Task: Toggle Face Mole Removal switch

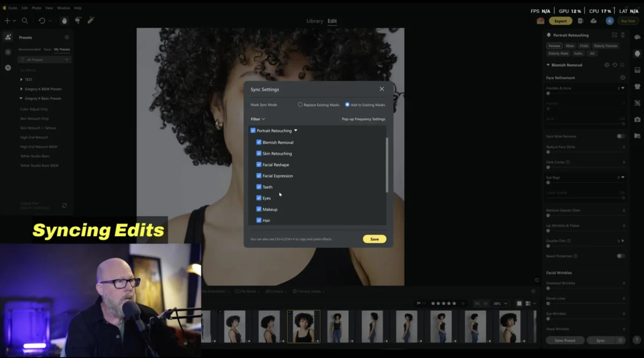Action: [x=620, y=136]
